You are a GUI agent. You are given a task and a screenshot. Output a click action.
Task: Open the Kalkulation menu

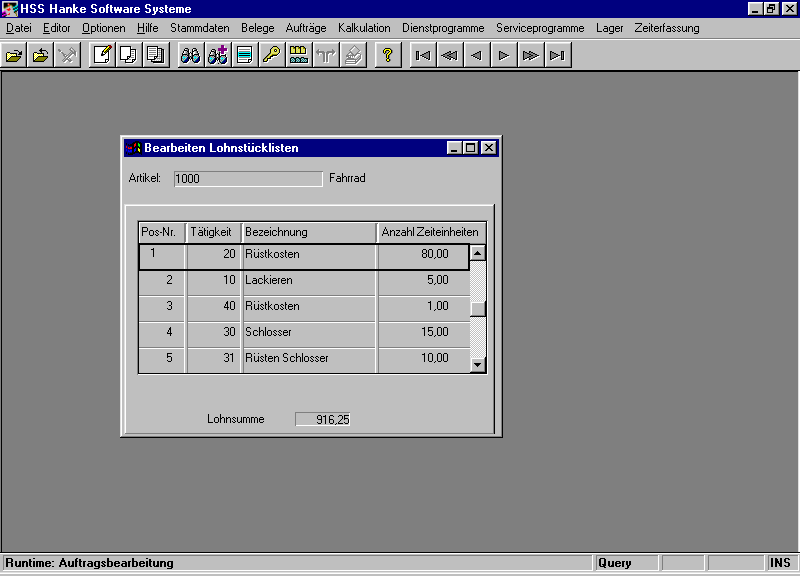click(364, 28)
